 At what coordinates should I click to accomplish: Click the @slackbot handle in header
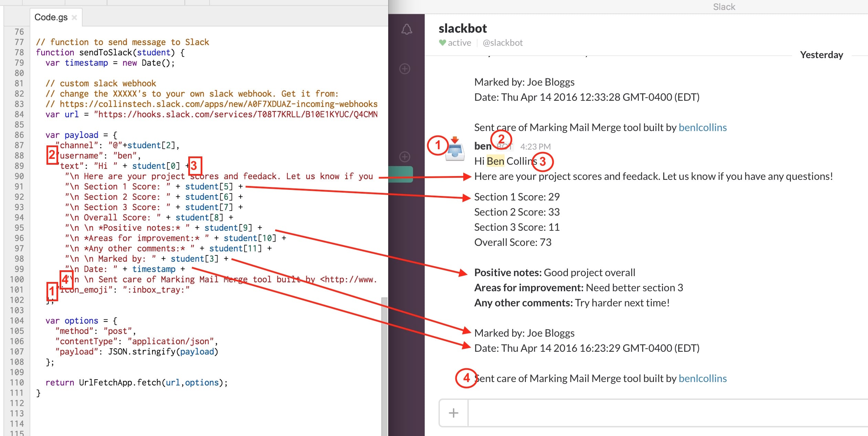[x=502, y=43]
